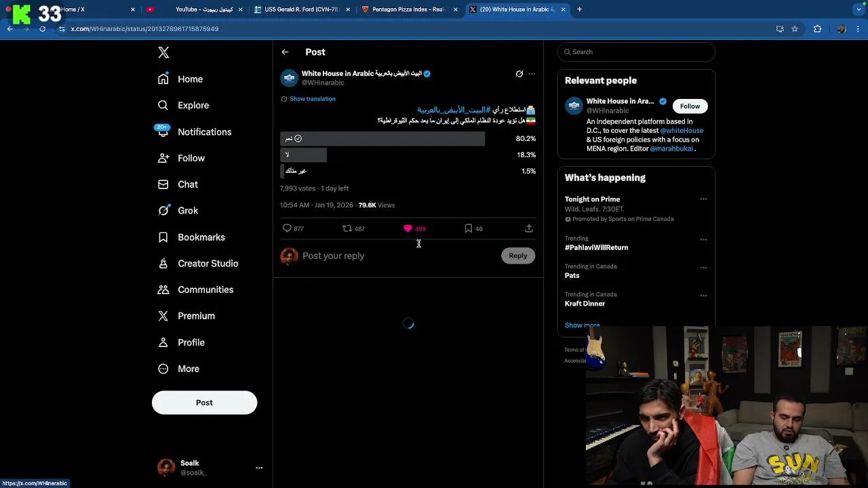Click the Grok explain icon on post
Viewport: 868px width, 488px height.
pyautogui.click(x=519, y=74)
